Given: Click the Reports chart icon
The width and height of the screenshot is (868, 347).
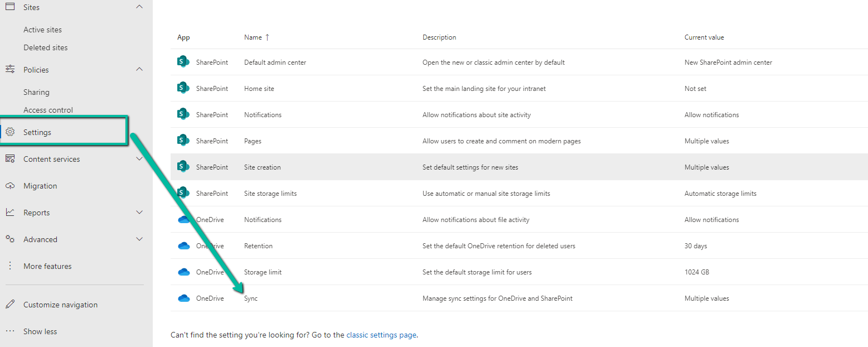Looking at the screenshot, I should point(10,213).
